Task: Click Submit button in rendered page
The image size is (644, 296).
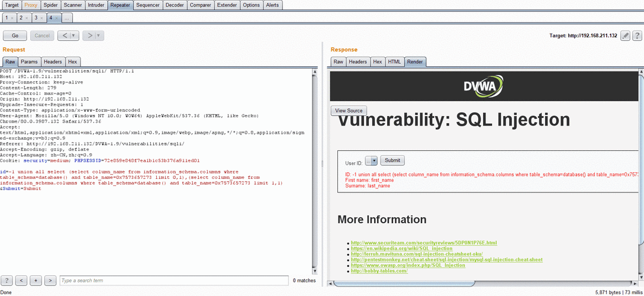Action: pos(392,160)
